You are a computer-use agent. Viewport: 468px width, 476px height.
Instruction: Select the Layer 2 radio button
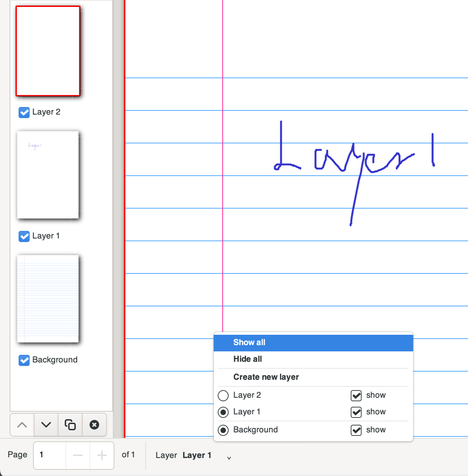click(223, 395)
